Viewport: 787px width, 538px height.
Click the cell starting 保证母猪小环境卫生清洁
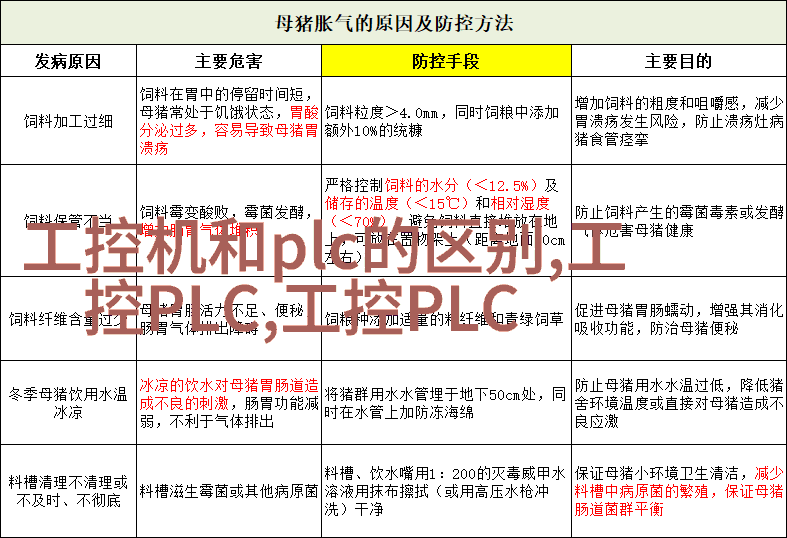click(679, 491)
